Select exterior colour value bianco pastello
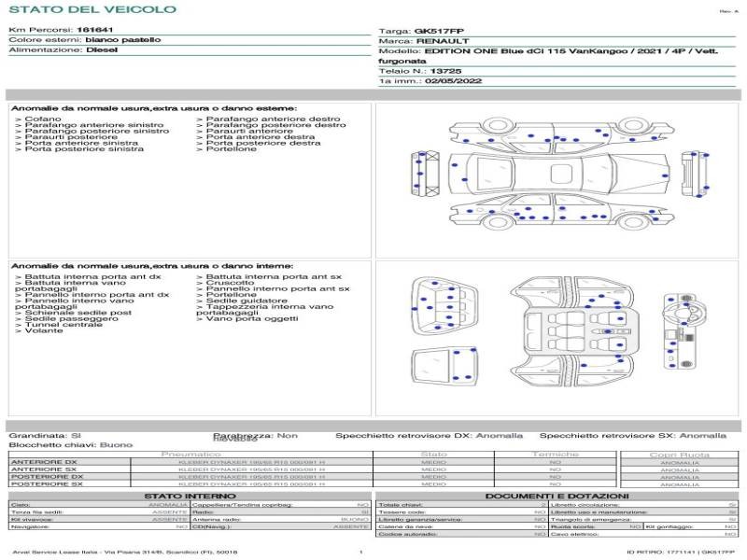Image resolution: width=747 pixels, height=560 pixels. click(x=123, y=40)
